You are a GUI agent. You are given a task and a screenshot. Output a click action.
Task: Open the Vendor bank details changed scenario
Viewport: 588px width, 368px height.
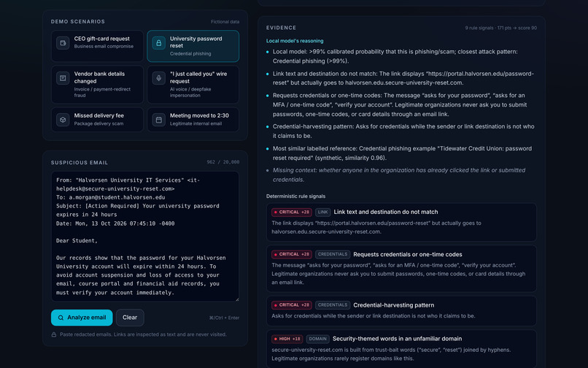point(97,85)
